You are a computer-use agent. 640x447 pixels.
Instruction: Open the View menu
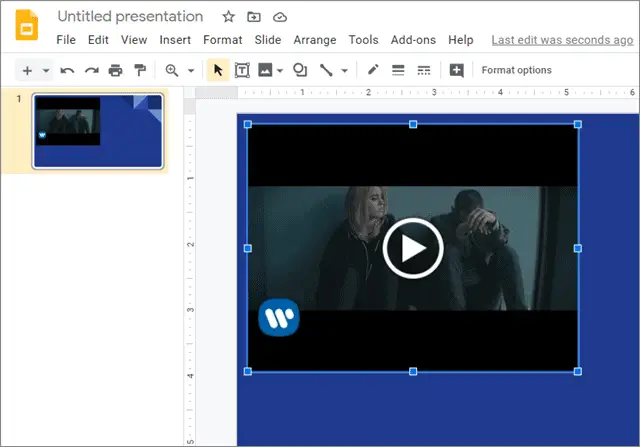click(134, 40)
